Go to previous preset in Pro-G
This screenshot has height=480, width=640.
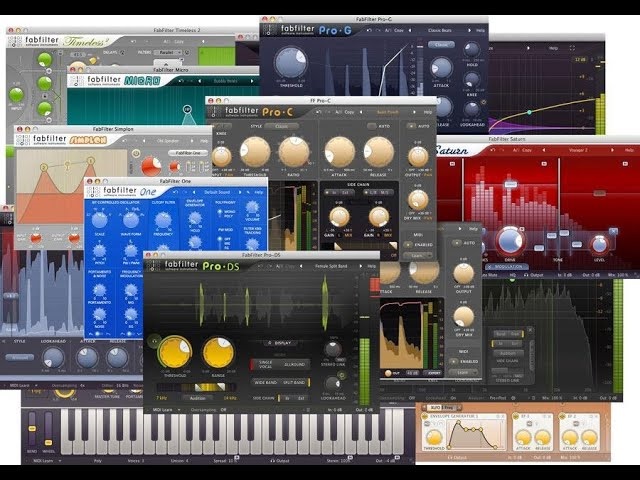pyautogui.click(x=410, y=30)
